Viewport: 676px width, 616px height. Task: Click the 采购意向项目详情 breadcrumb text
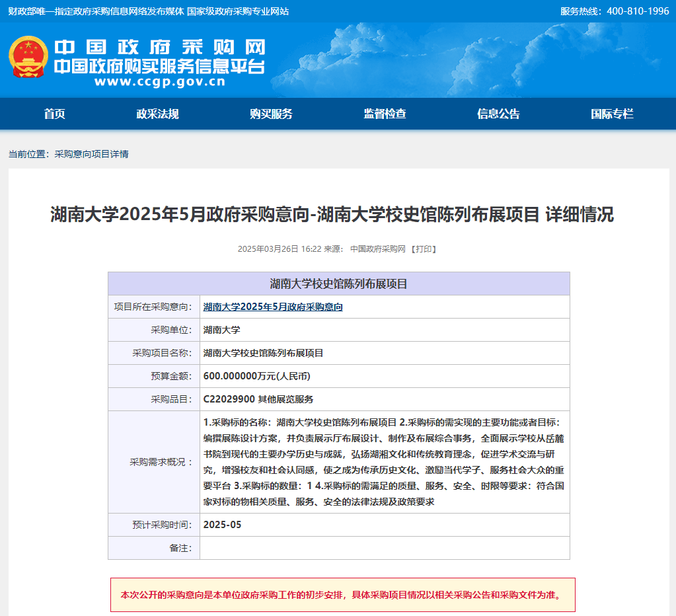click(91, 154)
